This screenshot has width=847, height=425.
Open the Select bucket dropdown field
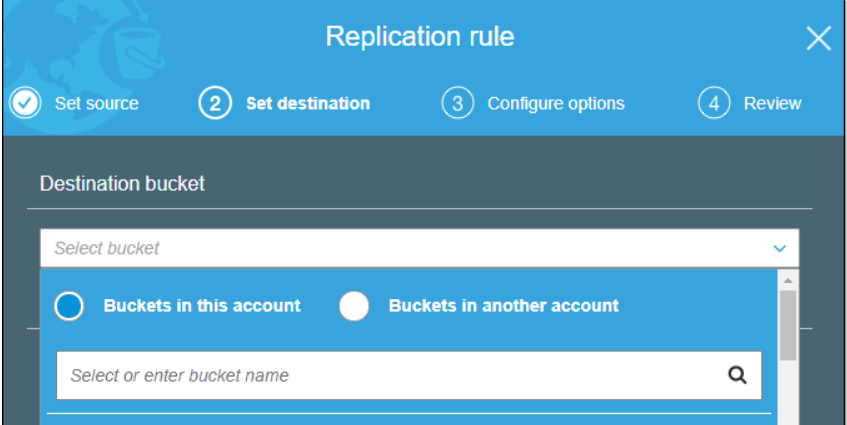coord(400,248)
